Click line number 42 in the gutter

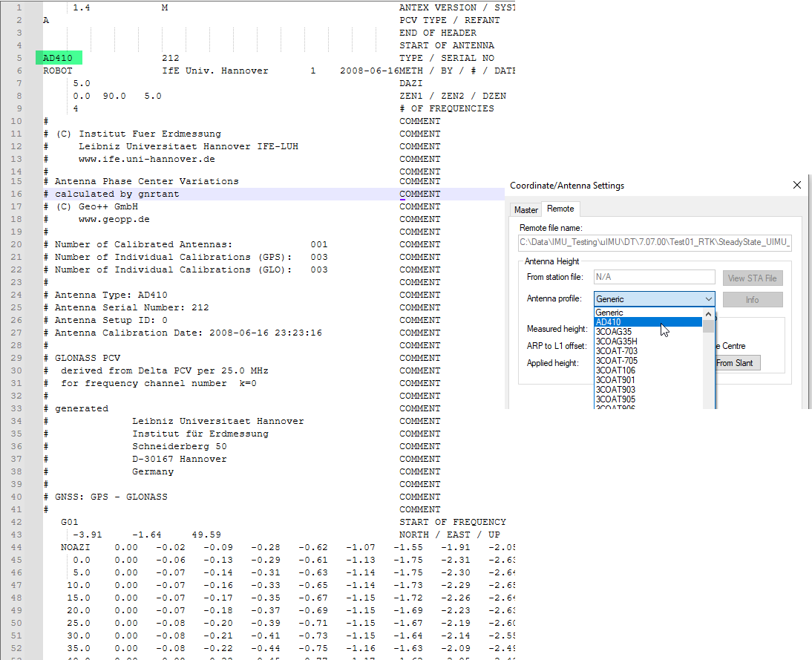(16, 522)
